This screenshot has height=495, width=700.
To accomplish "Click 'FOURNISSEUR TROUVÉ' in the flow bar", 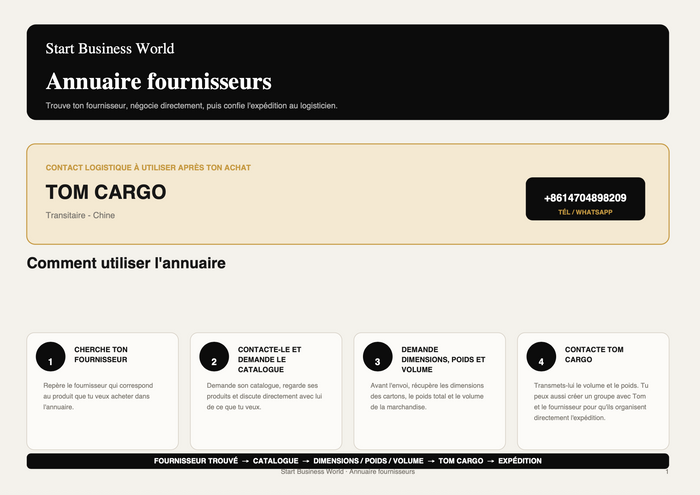I will [196, 461].
